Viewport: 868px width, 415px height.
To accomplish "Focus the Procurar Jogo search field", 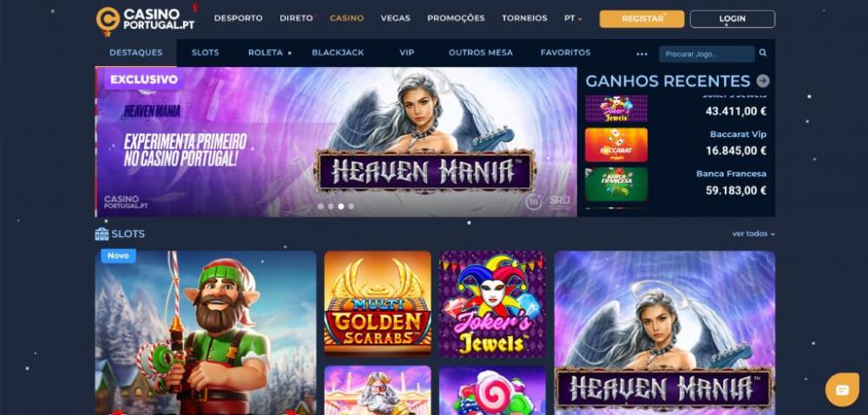I will (x=707, y=54).
